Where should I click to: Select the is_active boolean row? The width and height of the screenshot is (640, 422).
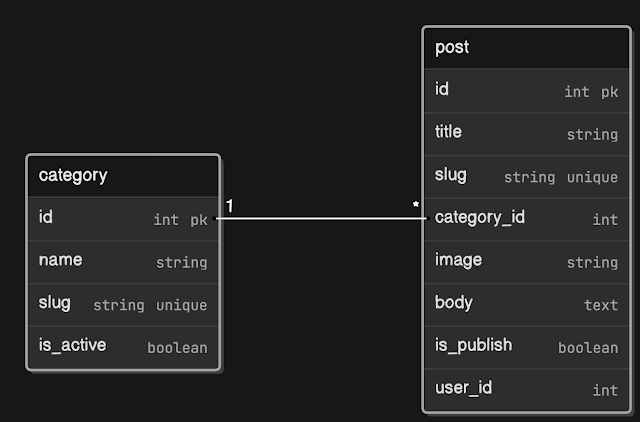click(x=123, y=347)
